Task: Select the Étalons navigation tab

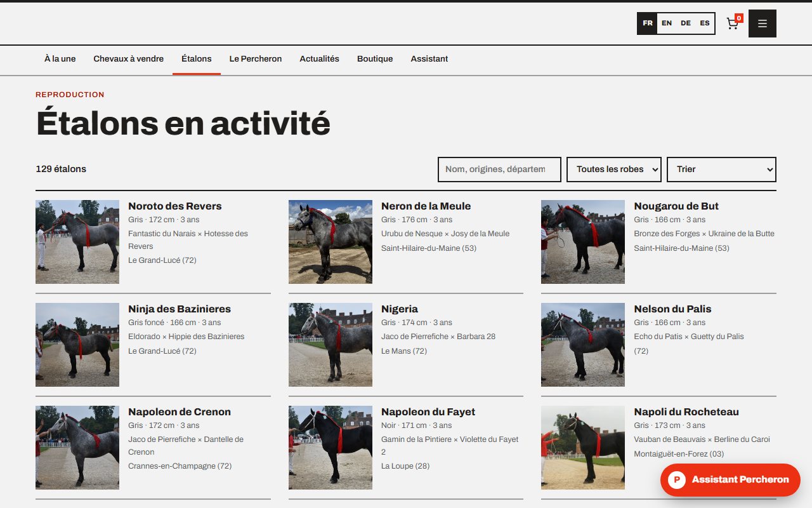Action: coord(197,59)
